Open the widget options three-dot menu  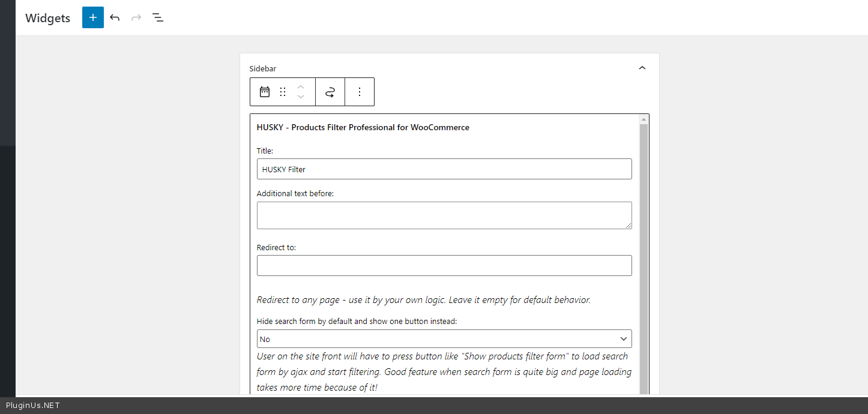click(360, 92)
